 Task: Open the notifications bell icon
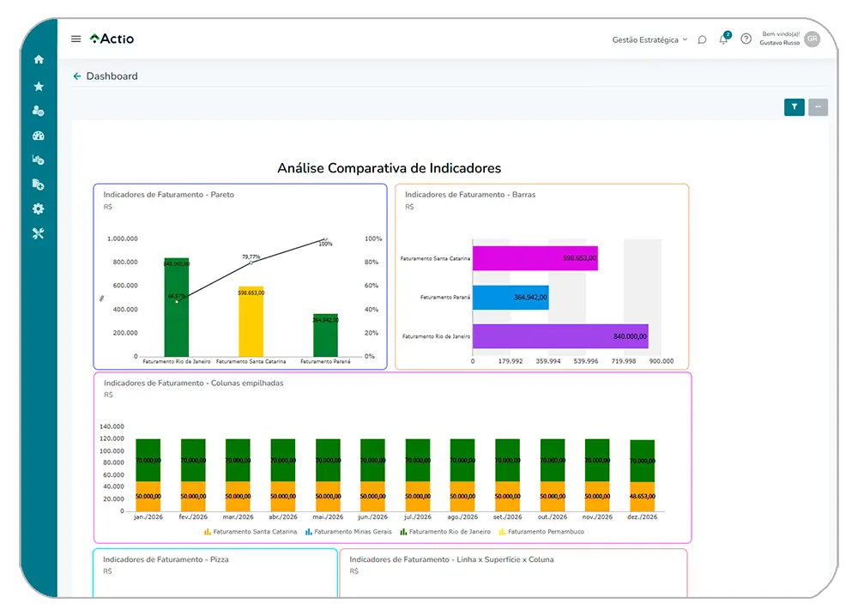pyautogui.click(x=723, y=39)
